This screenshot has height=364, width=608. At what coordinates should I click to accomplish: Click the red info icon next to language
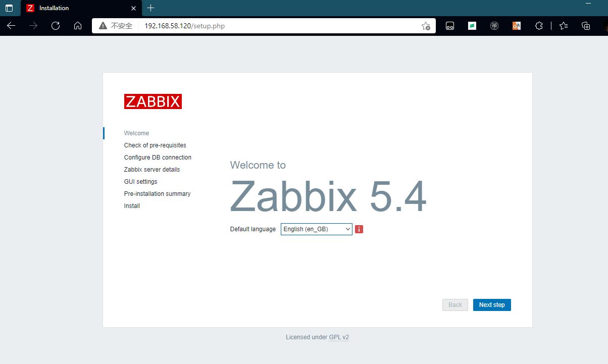click(x=359, y=229)
